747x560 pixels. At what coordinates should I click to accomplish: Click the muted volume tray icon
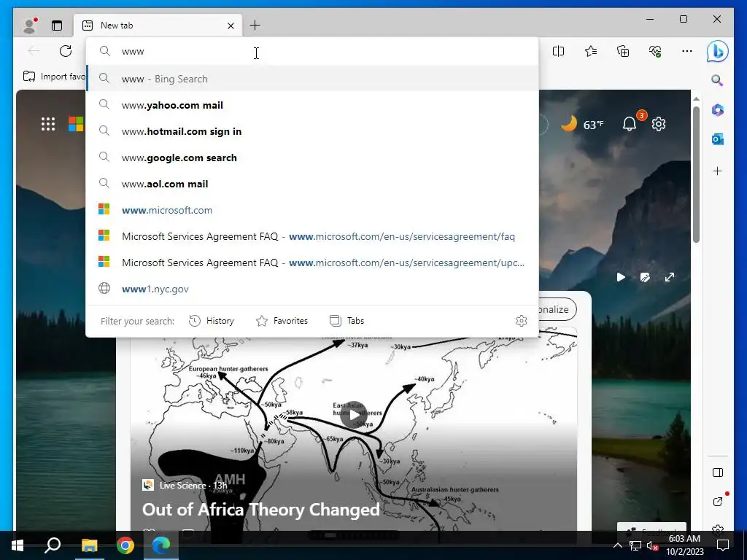point(653,546)
